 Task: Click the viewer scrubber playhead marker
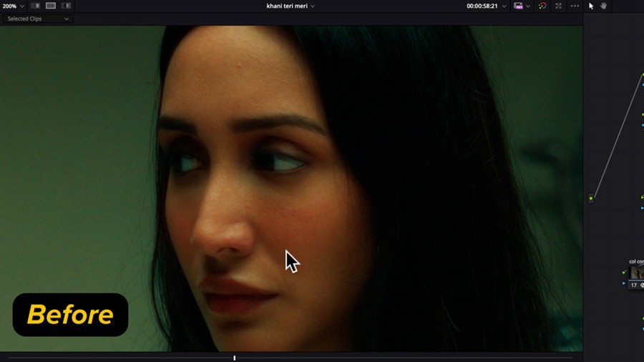click(x=234, y=358)
